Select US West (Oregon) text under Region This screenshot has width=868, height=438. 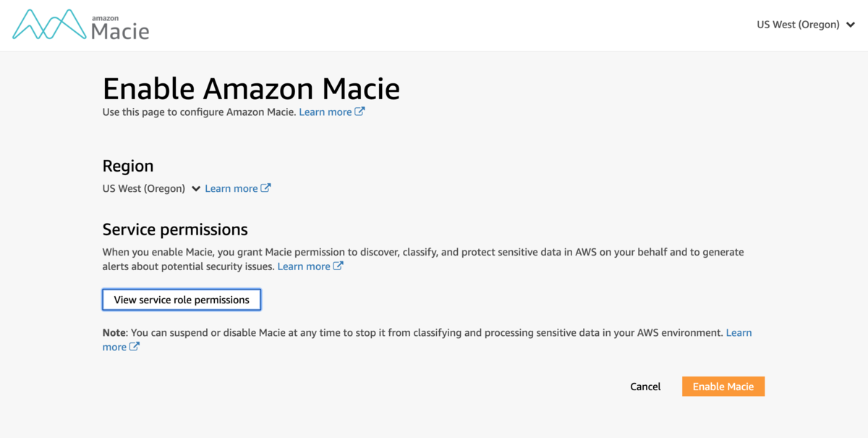coord(144,188)
